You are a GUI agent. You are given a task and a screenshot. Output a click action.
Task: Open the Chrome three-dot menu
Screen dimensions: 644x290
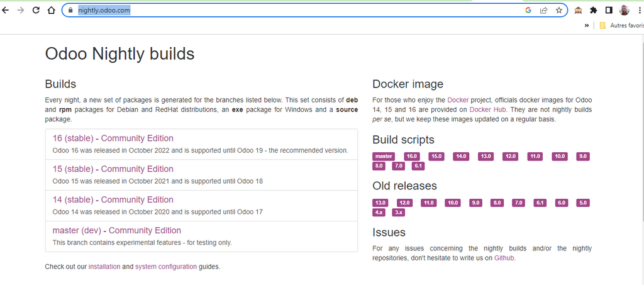coord(639,11)
